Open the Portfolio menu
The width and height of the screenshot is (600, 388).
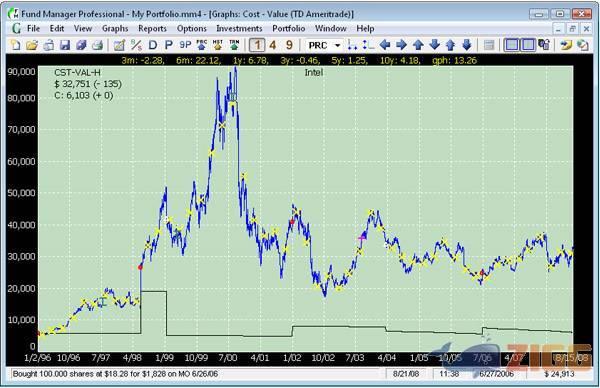point(289,28)
